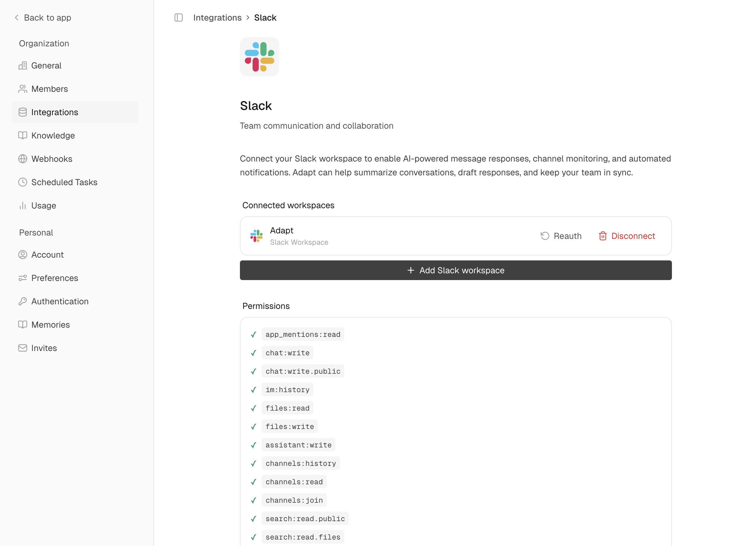Click the Memories book icon
The image size is (756, 546).
tap(23, 325)
